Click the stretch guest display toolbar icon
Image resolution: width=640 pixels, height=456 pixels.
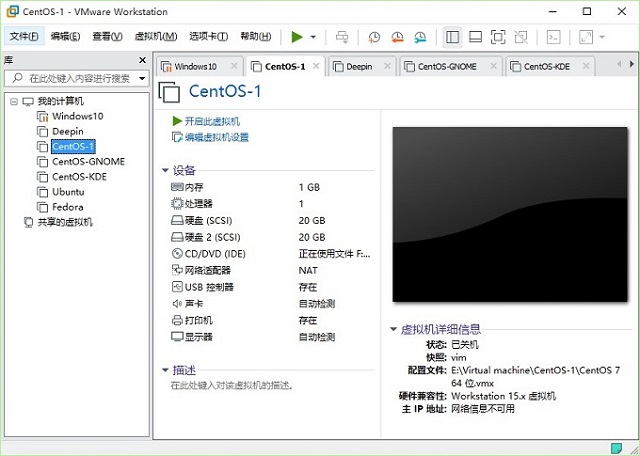coord(586,37)
